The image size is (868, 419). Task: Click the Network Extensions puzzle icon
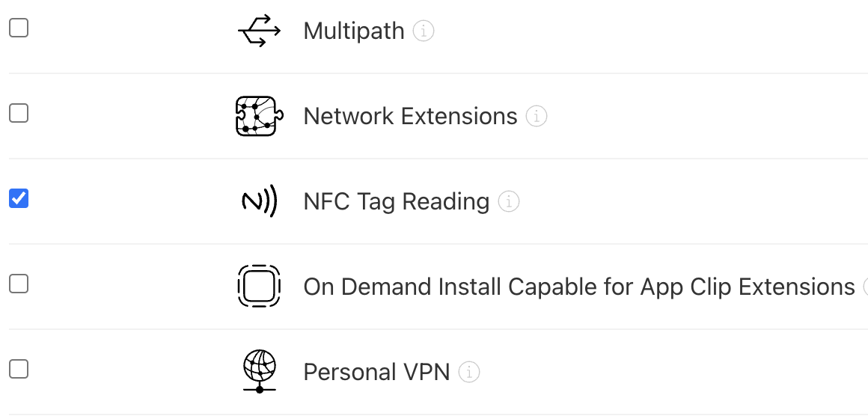click(259, 116)
